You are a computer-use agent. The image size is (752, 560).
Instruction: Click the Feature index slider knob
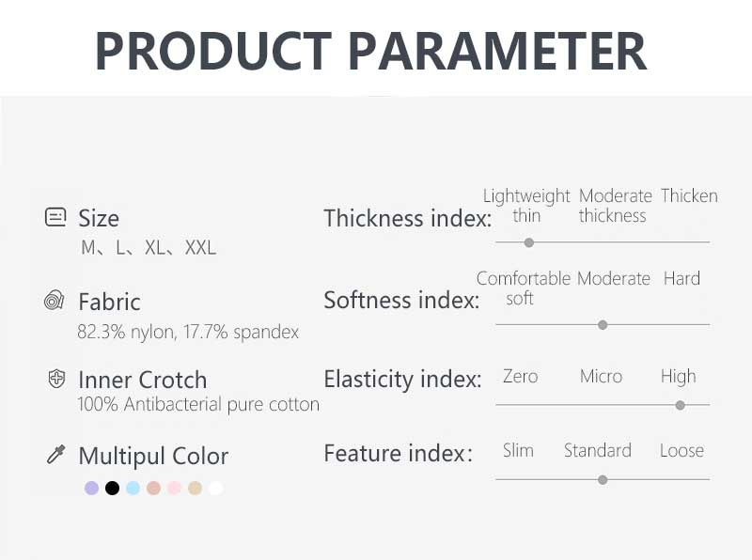pyautogui.click(x=603, y=479)
